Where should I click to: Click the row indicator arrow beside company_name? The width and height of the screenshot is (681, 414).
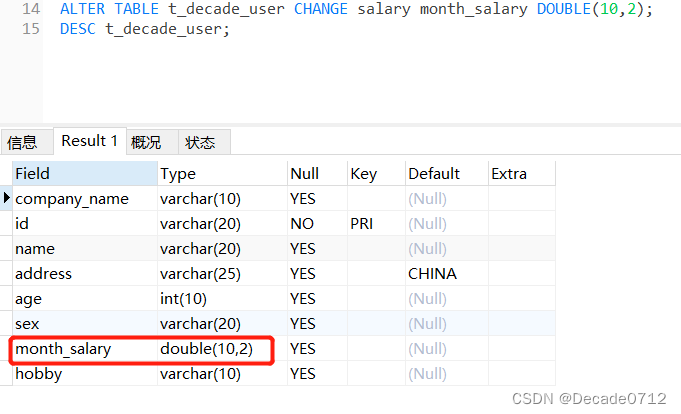click(7, 199)
